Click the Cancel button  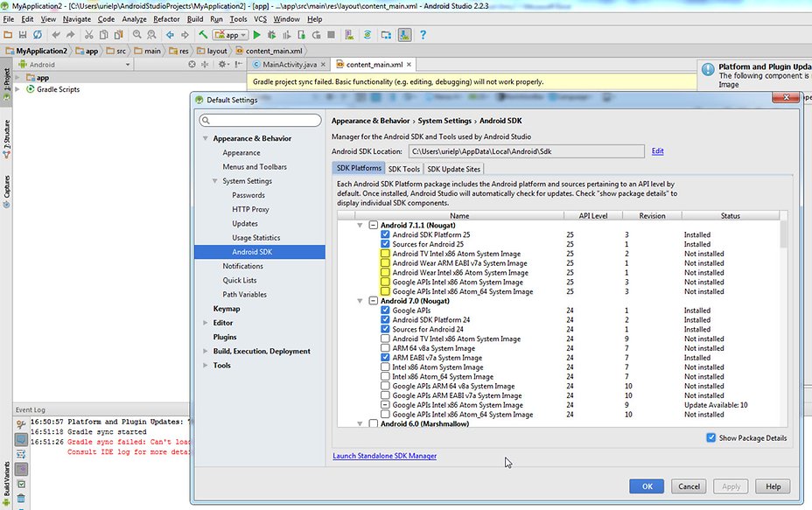689,486
